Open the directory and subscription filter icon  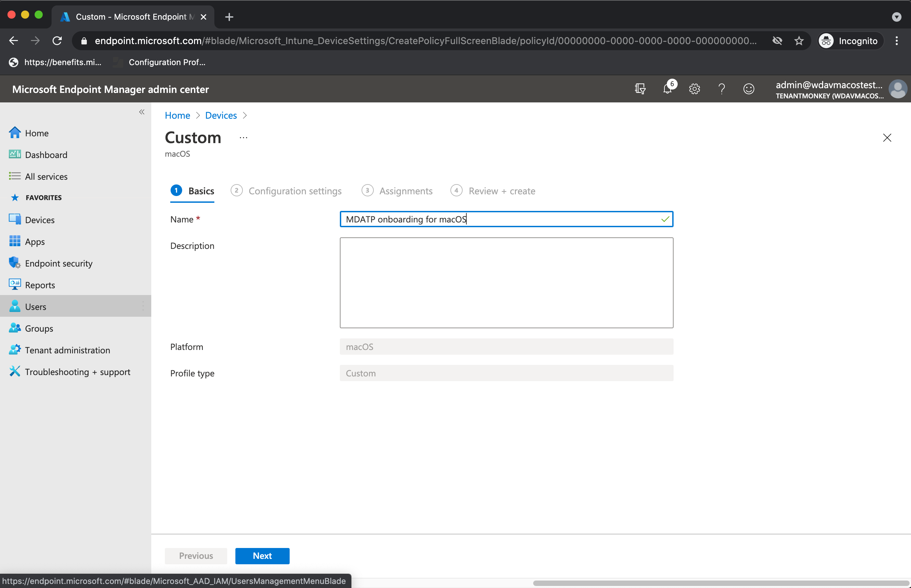point(640,89)
